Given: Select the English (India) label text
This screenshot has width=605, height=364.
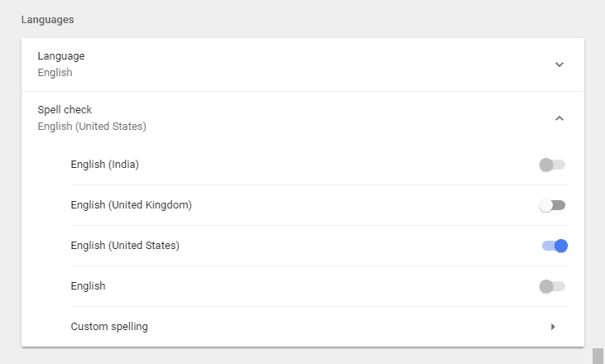Looking at the screenshot, I should [x=105, y=165].
